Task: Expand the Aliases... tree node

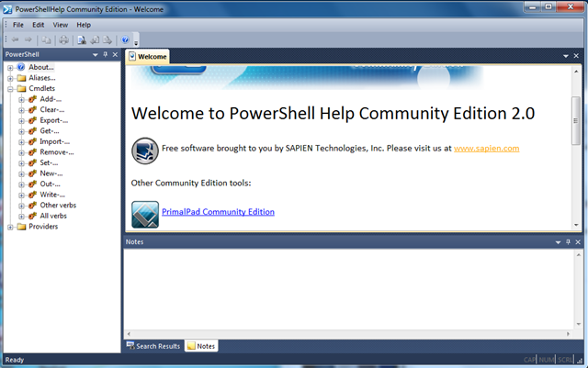Action: (10, 78)
